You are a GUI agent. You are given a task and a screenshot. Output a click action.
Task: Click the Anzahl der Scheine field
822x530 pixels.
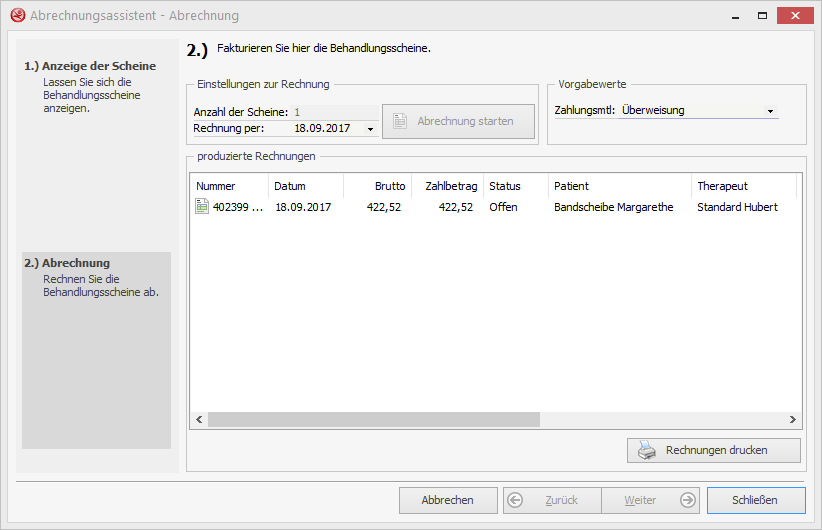tap(335, 113)
